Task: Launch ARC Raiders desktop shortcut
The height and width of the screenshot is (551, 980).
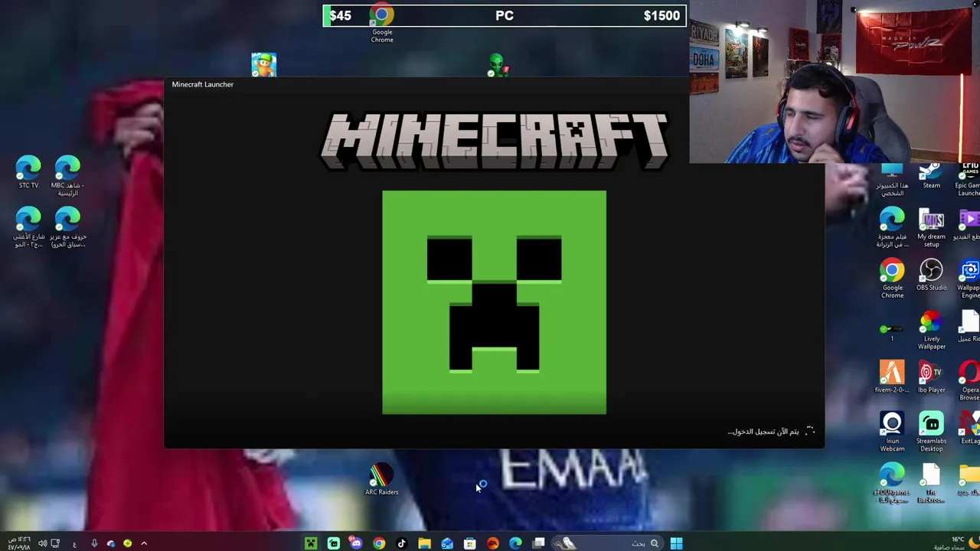Action: click(x=381, y=481)
